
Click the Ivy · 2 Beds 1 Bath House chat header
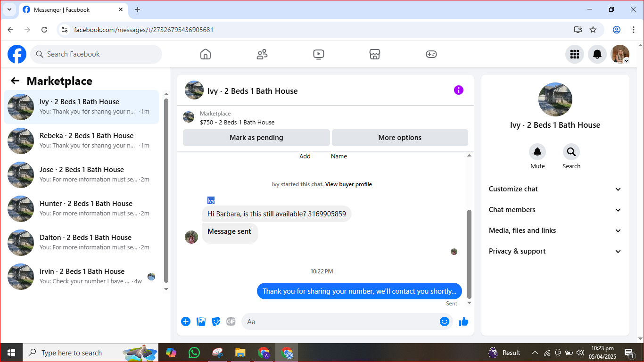(x=252, y=91)
